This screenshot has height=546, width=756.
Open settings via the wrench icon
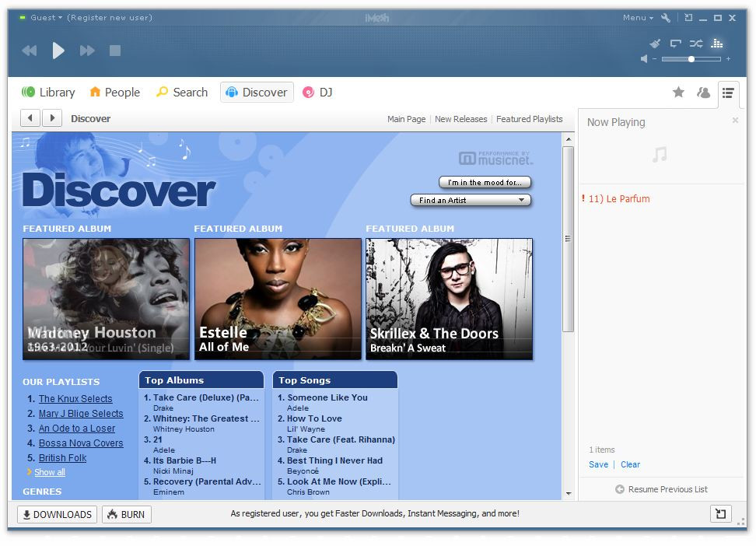666,18
